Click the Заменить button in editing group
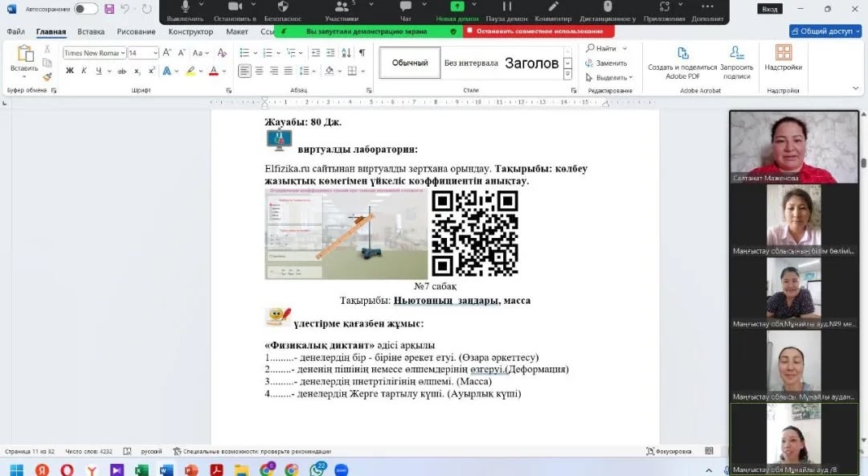The height and width of the screenshot is (476, 868). click(x=606, y=63)
